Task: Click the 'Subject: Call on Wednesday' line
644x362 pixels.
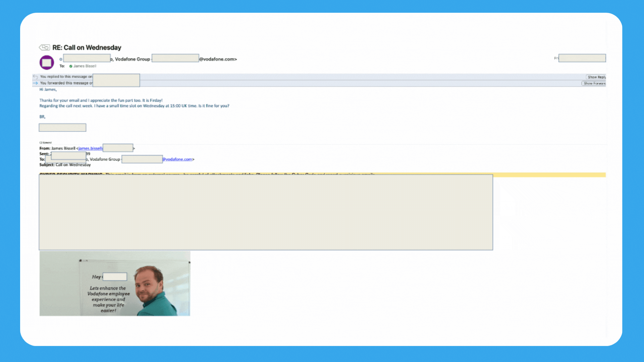Action: tap(65, 165)
